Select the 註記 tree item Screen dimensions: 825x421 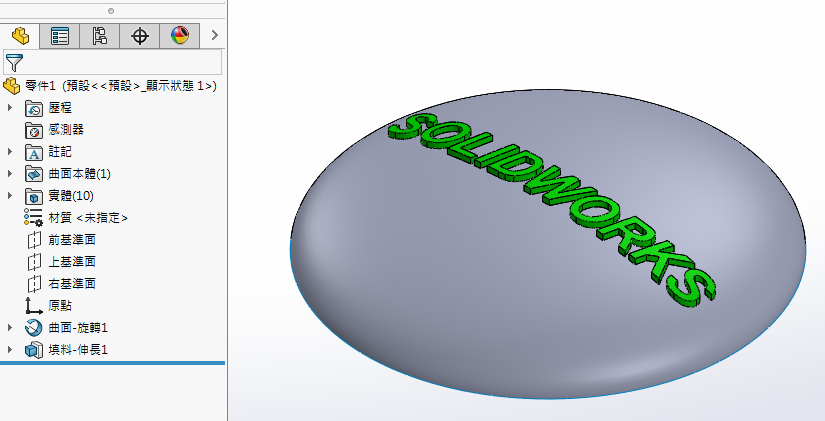pos(60,152)
